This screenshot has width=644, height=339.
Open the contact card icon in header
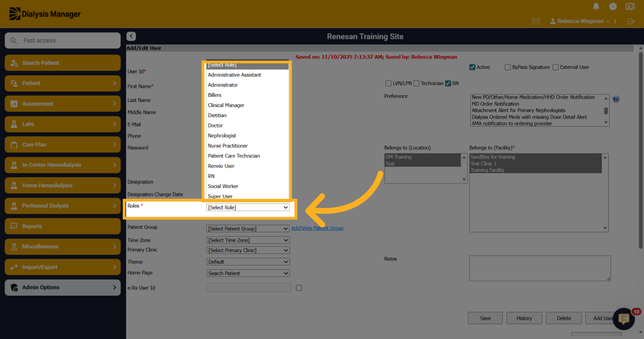(x=630, y=6)
